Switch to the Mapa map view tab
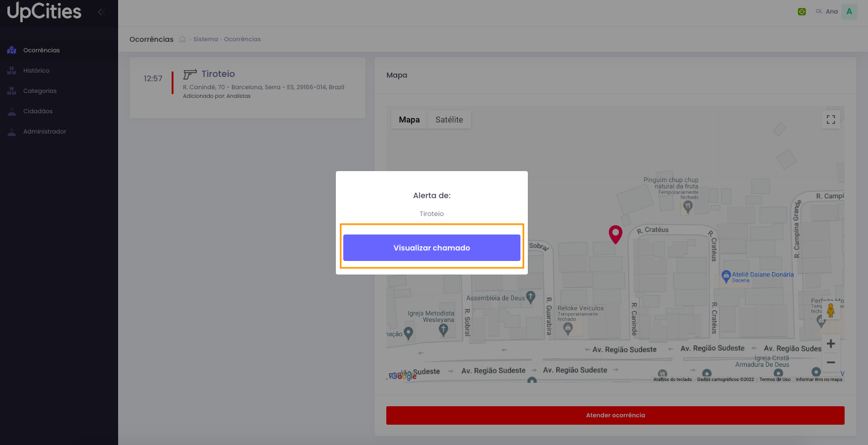The height and width of the screenshot is (445, 868). tap(409, 119)
